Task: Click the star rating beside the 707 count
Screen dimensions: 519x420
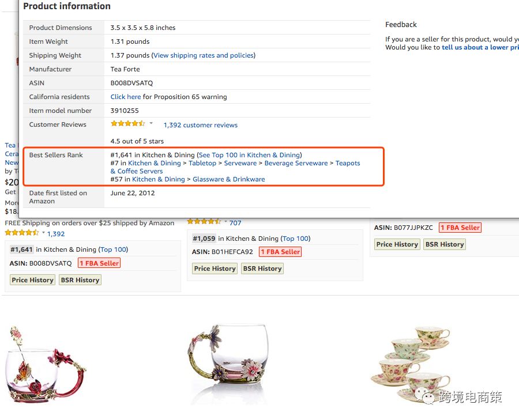Action: pyautogui.click(x=204, y=222)
